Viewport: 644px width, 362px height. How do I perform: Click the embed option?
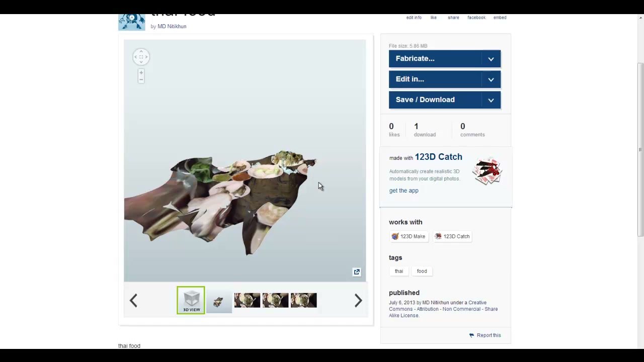click(500, 18)
